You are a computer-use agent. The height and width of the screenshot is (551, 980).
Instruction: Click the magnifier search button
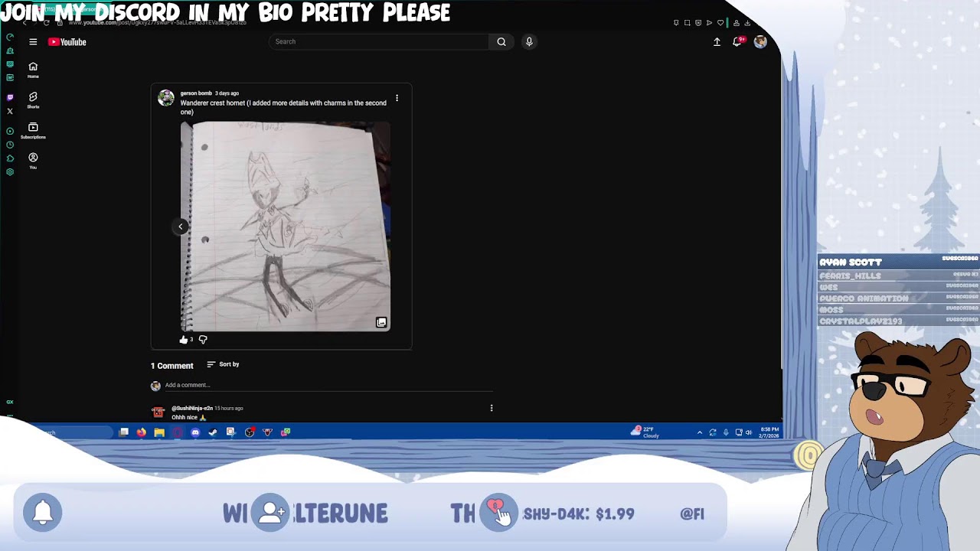click(x=501, y=42)
